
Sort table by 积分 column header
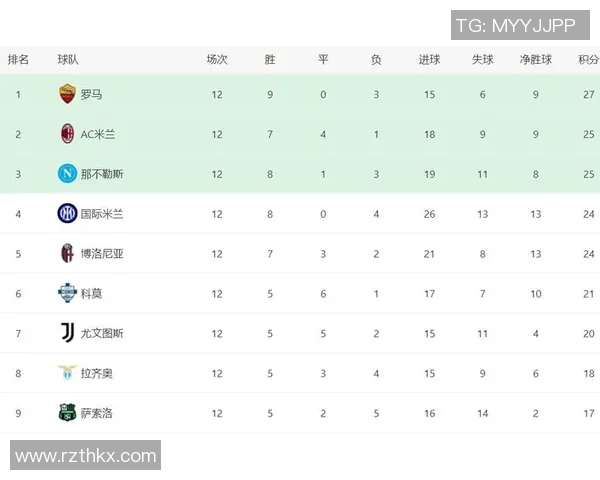588,60
